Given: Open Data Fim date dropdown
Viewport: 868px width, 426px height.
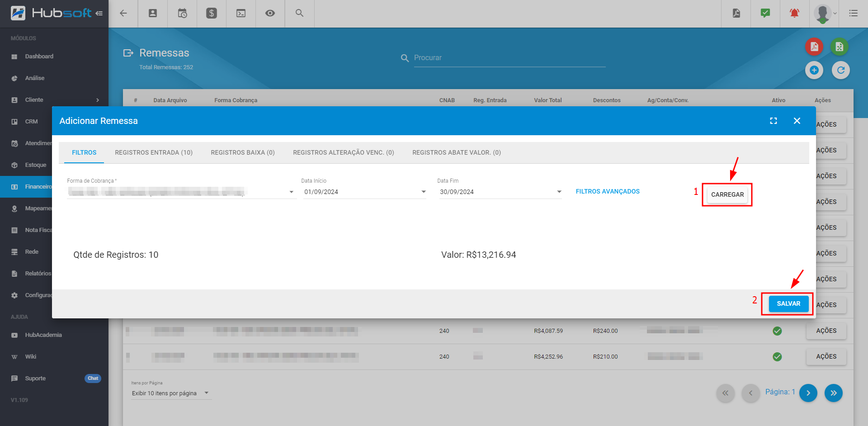Looking at the screenshot, I should click(x=500, y=192).
